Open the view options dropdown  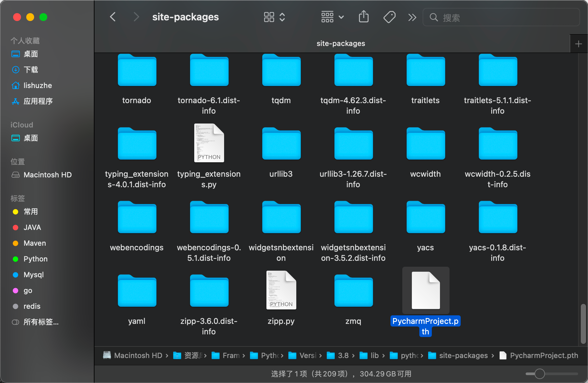274,17
